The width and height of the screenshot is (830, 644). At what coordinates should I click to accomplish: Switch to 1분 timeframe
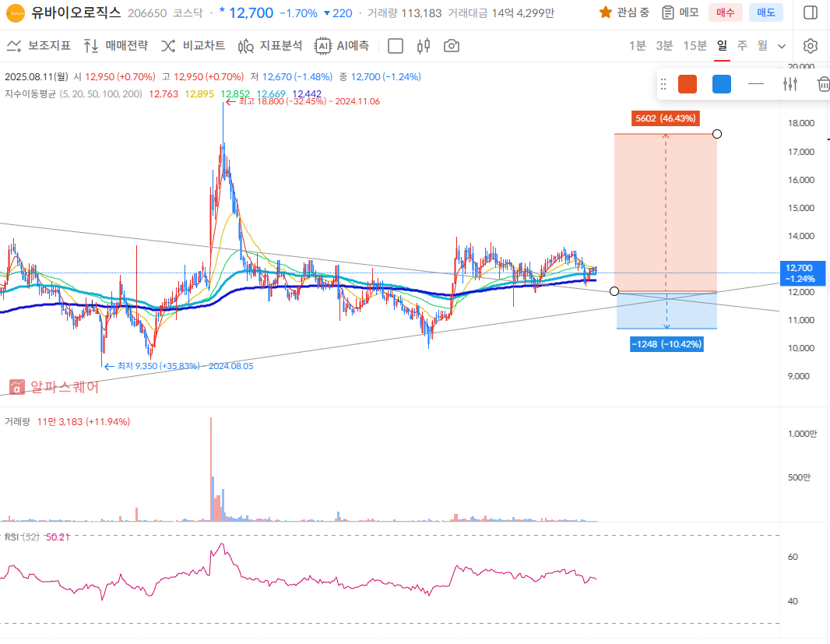click(x=638, y=46)
